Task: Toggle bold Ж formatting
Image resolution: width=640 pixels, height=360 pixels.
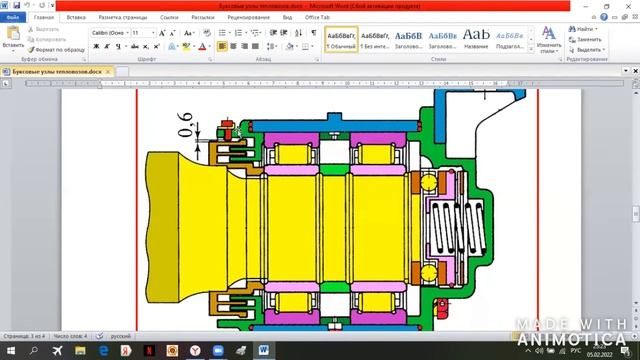Action: 96,47
